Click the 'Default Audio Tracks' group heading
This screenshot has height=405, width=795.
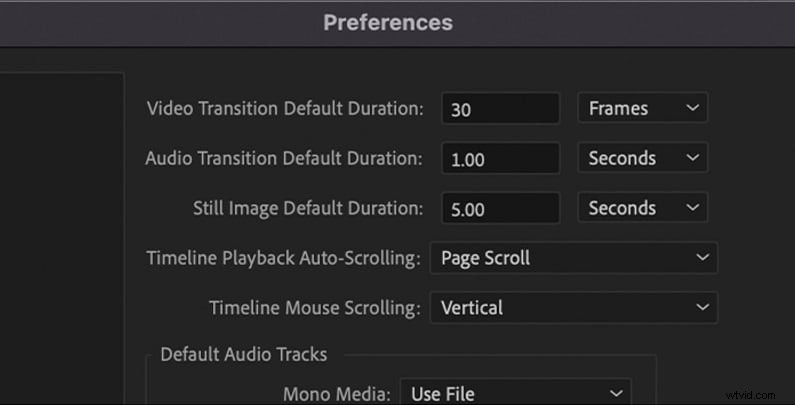click(243, 354)
